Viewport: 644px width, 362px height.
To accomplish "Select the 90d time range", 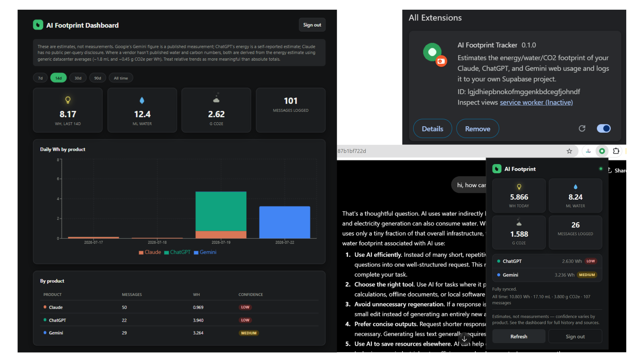I will click(98, 78).
